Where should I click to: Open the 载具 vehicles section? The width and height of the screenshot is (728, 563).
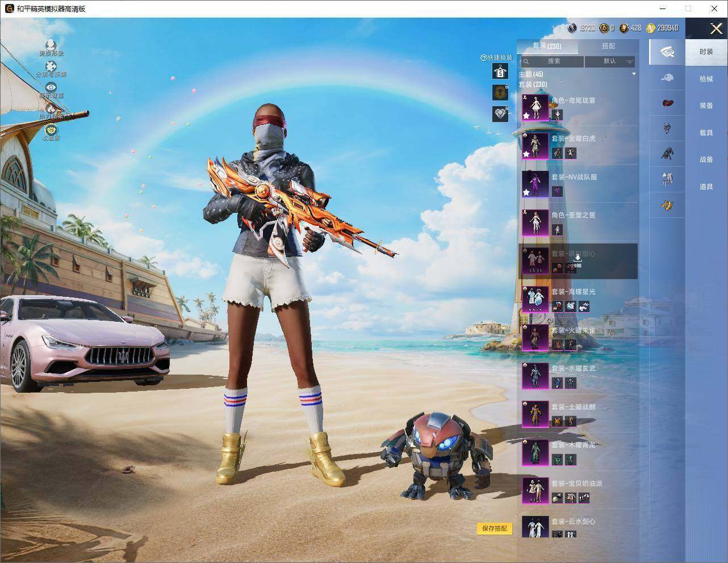706,133
